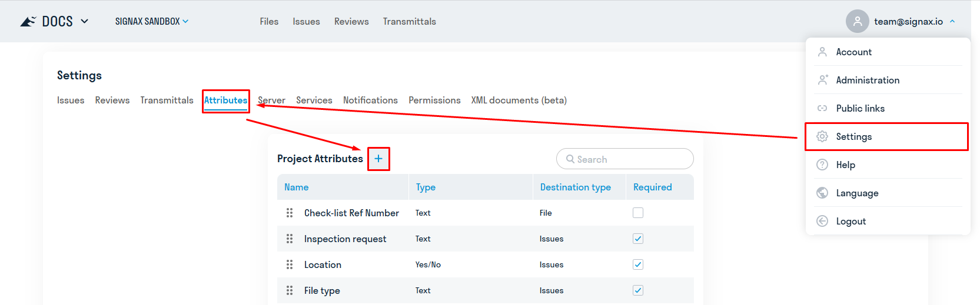
Task: Choose Settings in the user menu
Action: [888, 136]
